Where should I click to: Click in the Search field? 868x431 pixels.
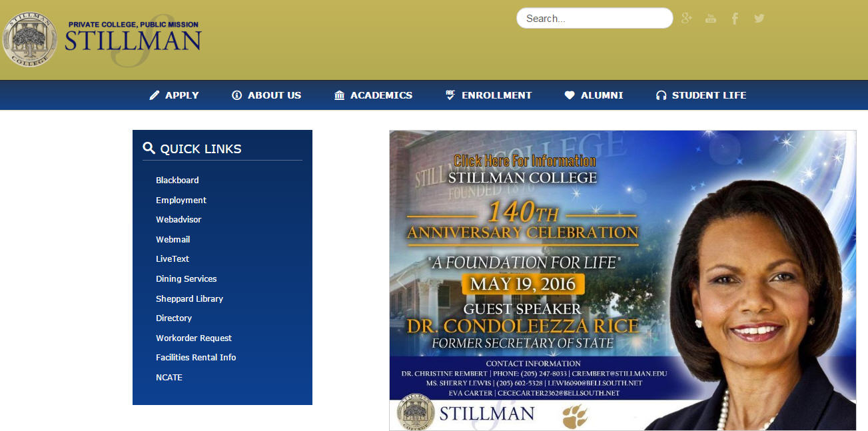pyautogui.click(x=594, y=19)
